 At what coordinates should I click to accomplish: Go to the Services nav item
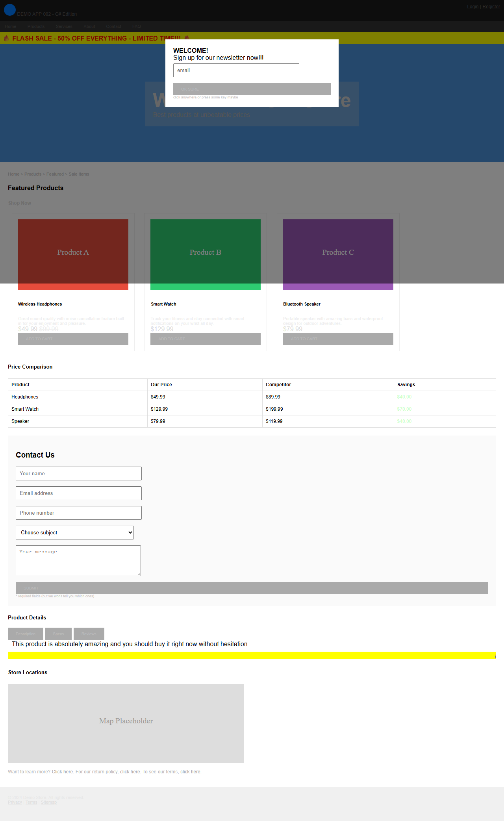pyautogui.click(x=64, y=26)
